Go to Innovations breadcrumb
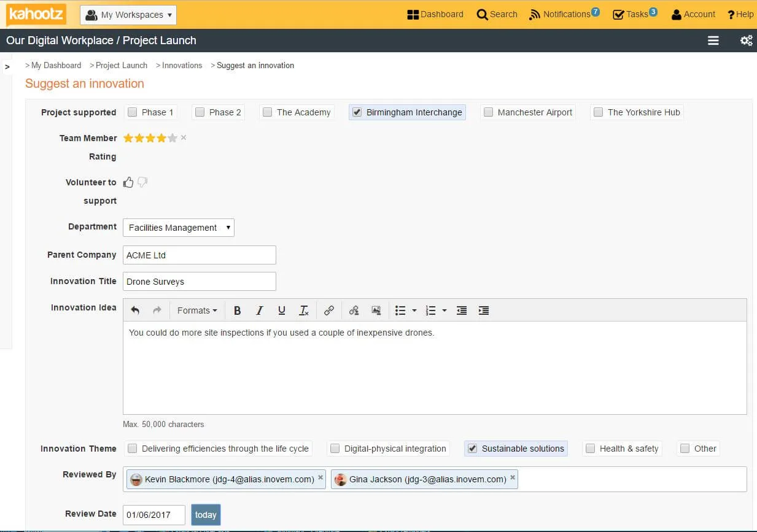 (x=182, y=65)
